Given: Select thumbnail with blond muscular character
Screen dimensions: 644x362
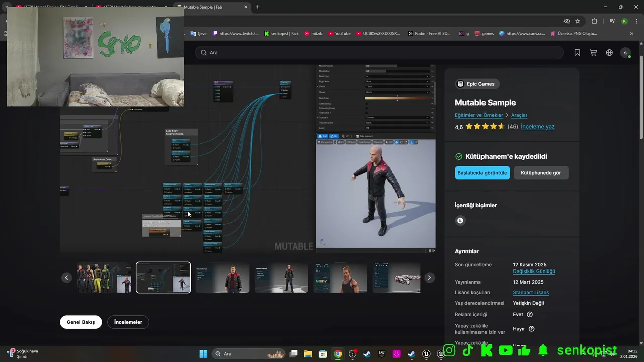Looking at the screenshot, I should click(341, 278).
